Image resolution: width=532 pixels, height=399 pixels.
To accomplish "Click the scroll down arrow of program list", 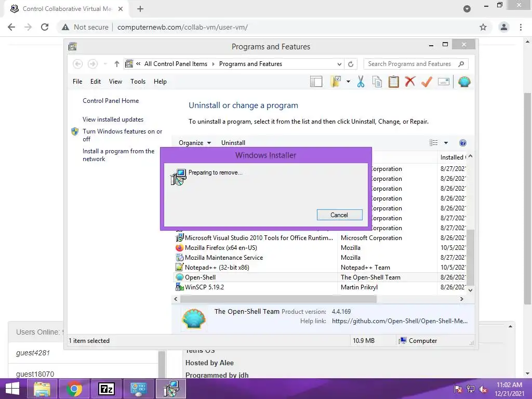I will [x=470, y=290].
